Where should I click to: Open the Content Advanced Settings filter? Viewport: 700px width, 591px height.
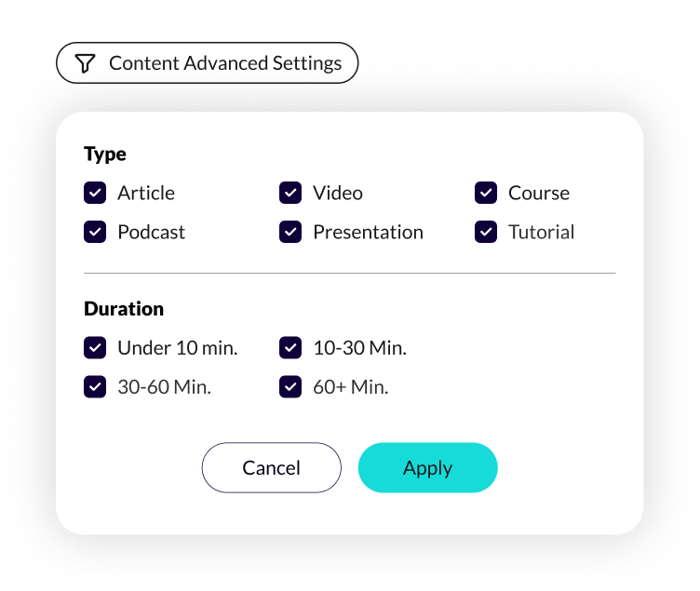(x=208, y=63)
